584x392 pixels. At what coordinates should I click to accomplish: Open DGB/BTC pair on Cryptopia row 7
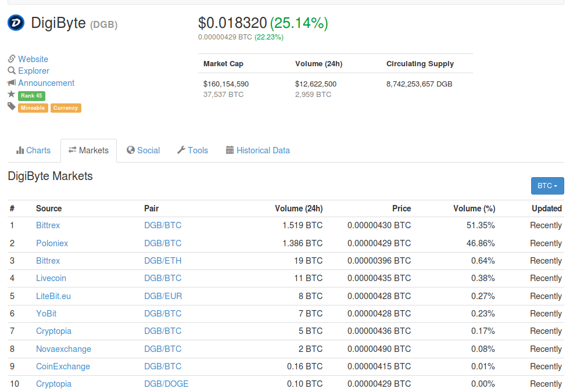click(x=163, y=331)
